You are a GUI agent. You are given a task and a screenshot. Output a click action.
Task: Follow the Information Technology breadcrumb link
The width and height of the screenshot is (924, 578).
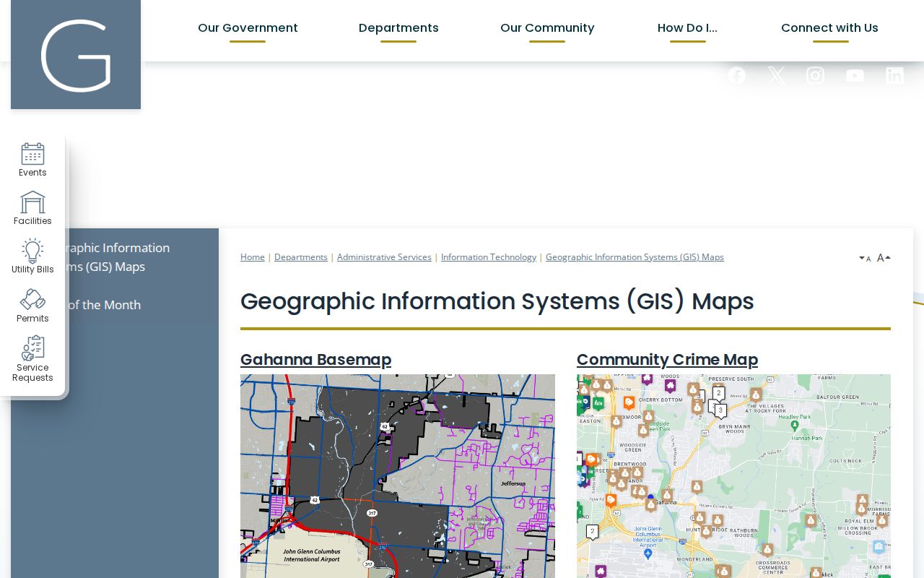[x=489, y=257]
